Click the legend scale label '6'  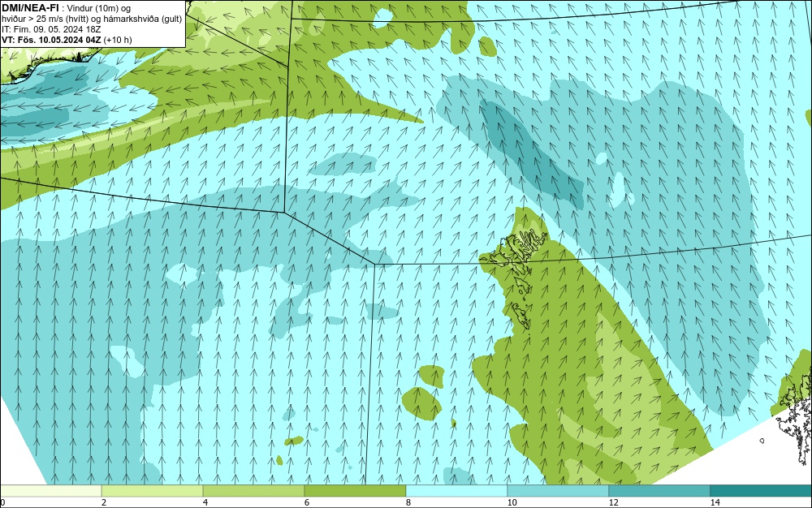[x=307, y=502]
